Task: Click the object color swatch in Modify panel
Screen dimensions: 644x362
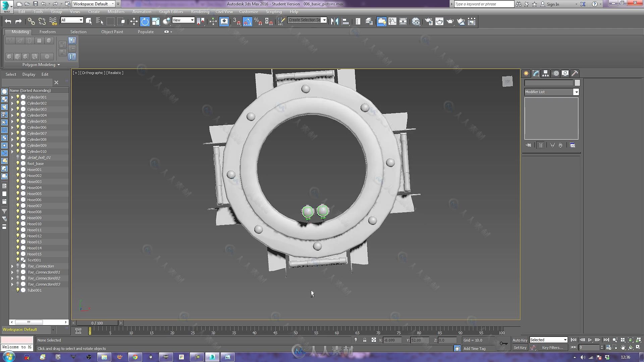Action: pyautogui.click(x=577, y=83)
